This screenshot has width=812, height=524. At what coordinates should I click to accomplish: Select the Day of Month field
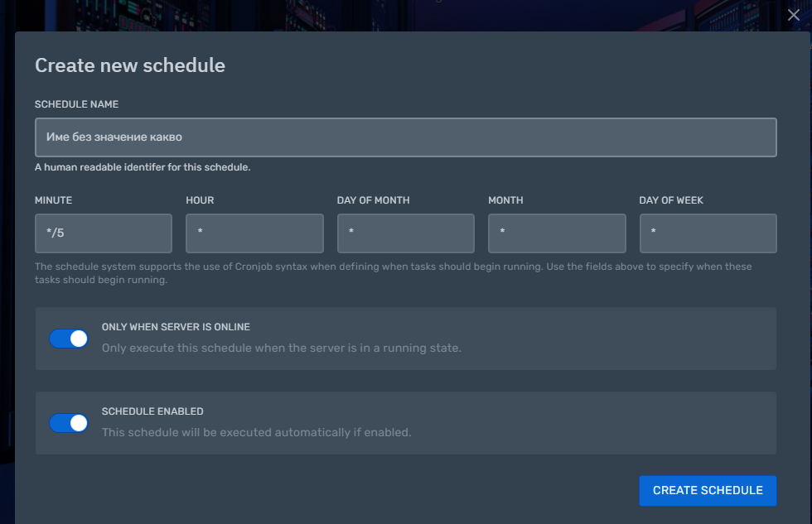coord(405,233)
